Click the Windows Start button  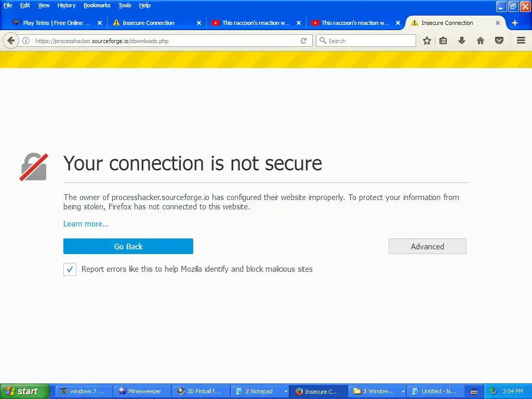tap(24, 391)
